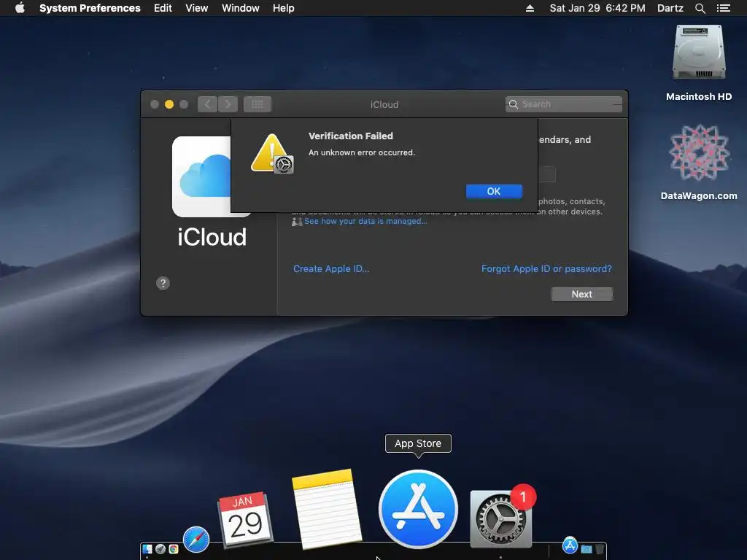
Task: Show all preferences grid button
Action: pos(258,104)
